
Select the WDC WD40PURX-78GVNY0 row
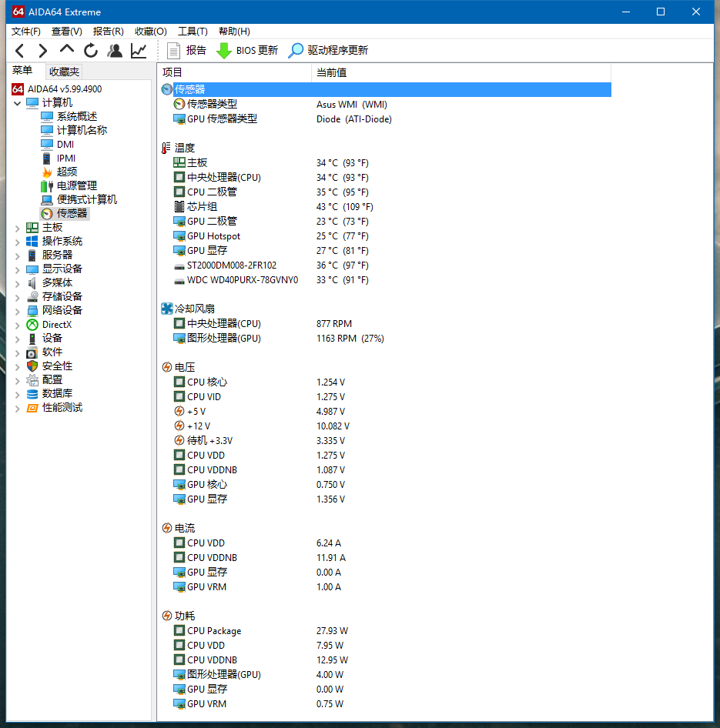pyautogui.click(x=386, y=280)
